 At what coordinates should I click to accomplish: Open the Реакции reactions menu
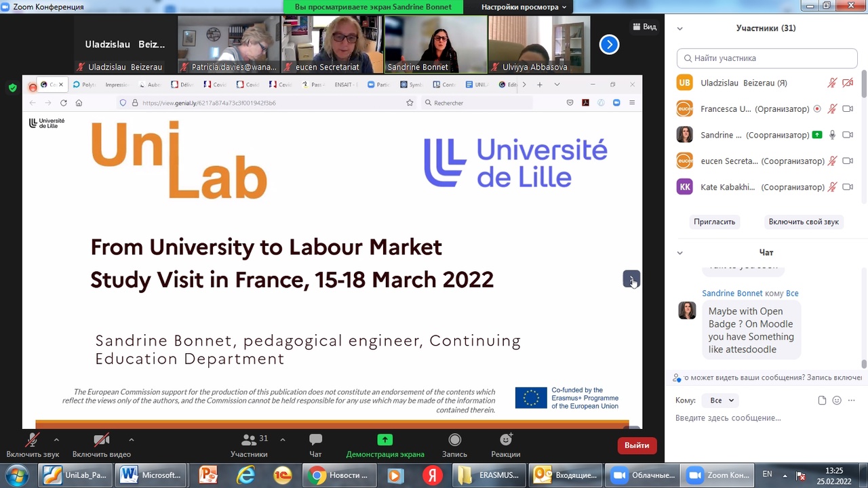[506, 445]
